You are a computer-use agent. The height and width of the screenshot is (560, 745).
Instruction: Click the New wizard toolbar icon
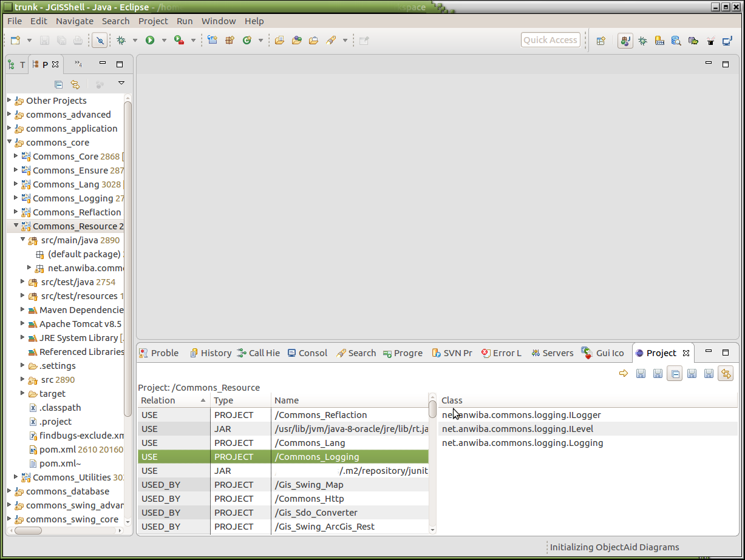(16, 40)
